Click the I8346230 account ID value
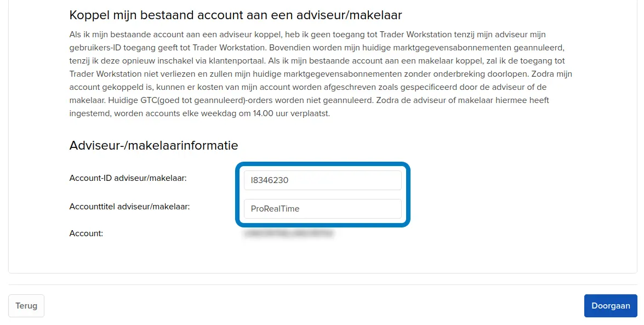 pyautogui.click(x=269, y=180)
